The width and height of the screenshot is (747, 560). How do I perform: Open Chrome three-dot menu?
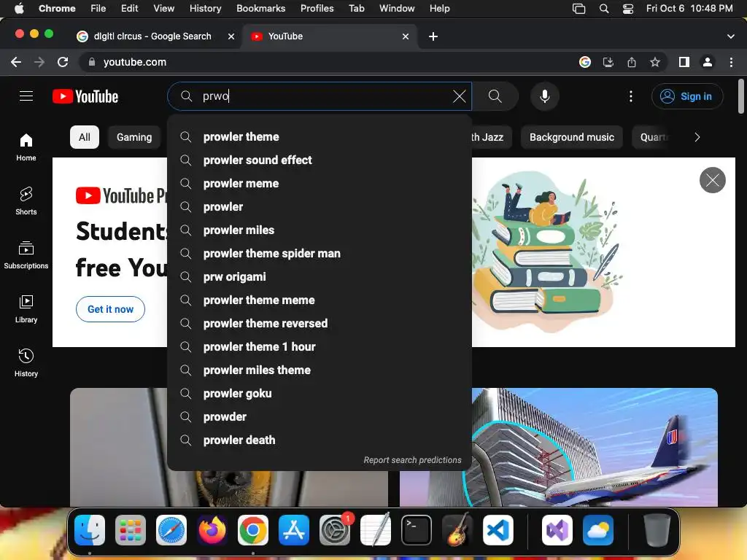point(731,62)
